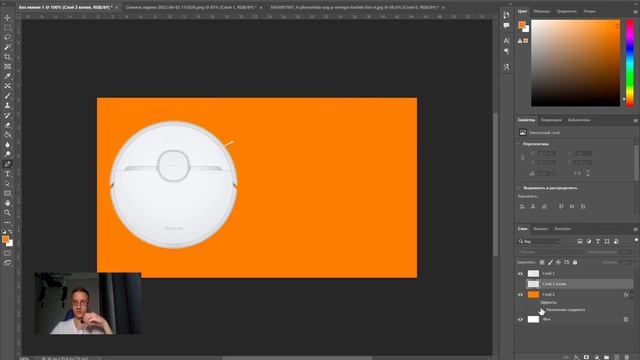Select the Crop tool

pyautogui.click(x=7, y=57)
